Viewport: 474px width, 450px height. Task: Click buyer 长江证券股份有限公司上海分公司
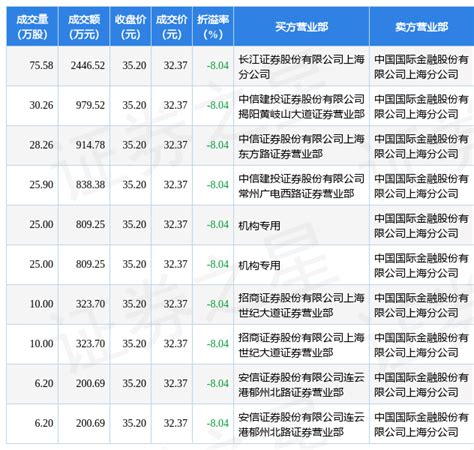pos(301,67)
